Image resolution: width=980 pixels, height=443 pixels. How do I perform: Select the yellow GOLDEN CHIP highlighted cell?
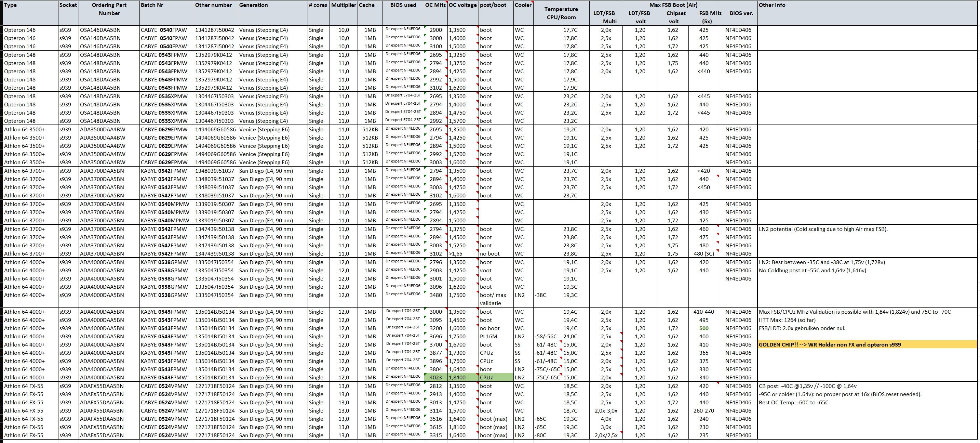[829, 344]
